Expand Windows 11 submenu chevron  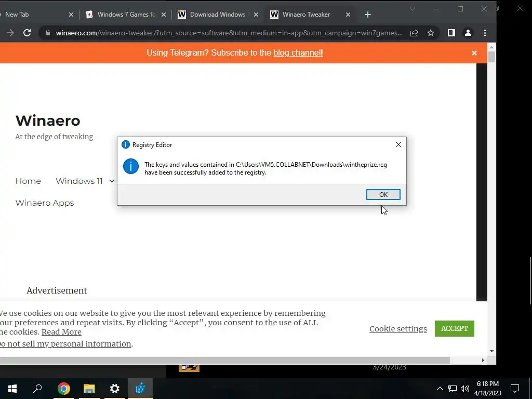pyautogui.click(x=112, y=181)
